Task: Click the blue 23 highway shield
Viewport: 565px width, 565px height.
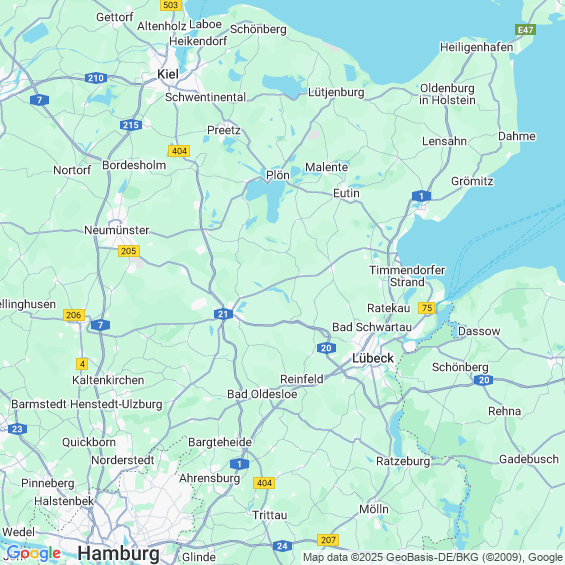Action: tap(17, 429)
